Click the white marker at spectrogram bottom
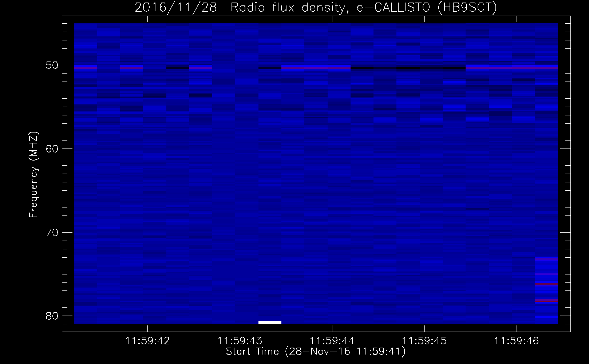The height and width of the screenshot is (364, 589). click(x=270, y=323)
